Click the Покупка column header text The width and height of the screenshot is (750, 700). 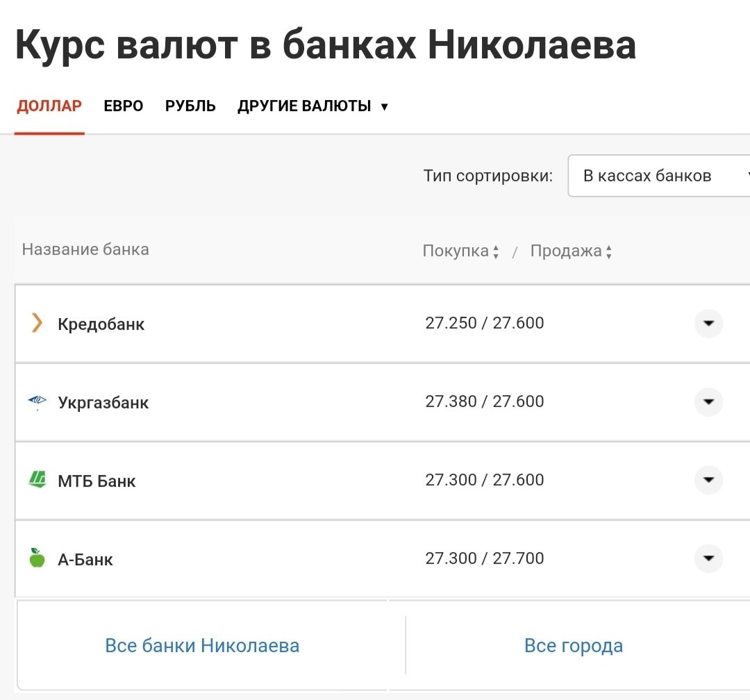pos(456,251)
